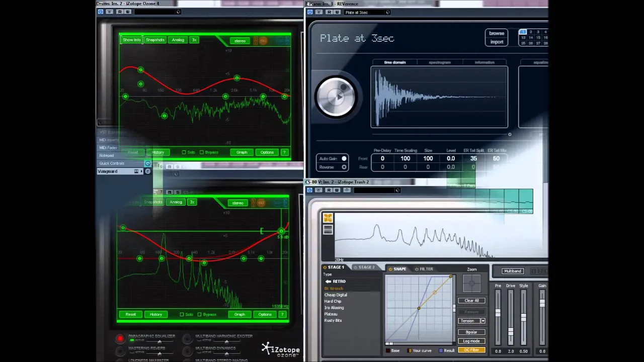
Task: Expand Vanguard instrument arrow
Action: coord(141,171)
